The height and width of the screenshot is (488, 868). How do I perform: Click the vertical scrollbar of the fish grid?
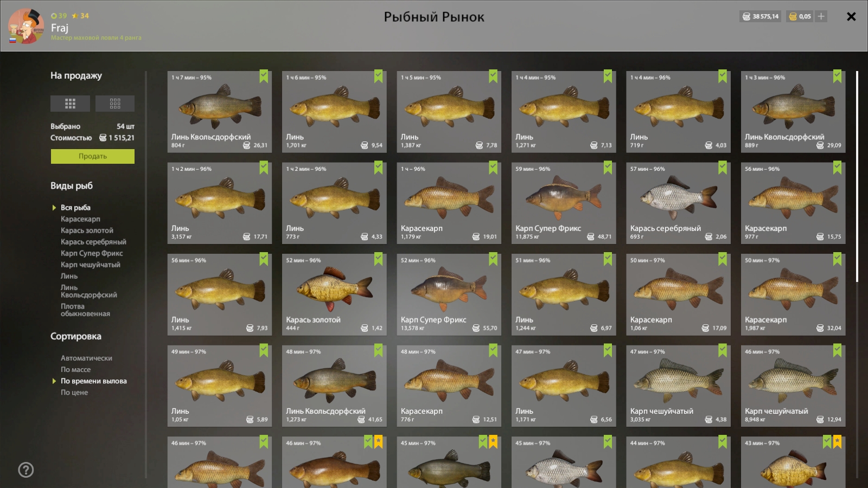click(857, 176)
